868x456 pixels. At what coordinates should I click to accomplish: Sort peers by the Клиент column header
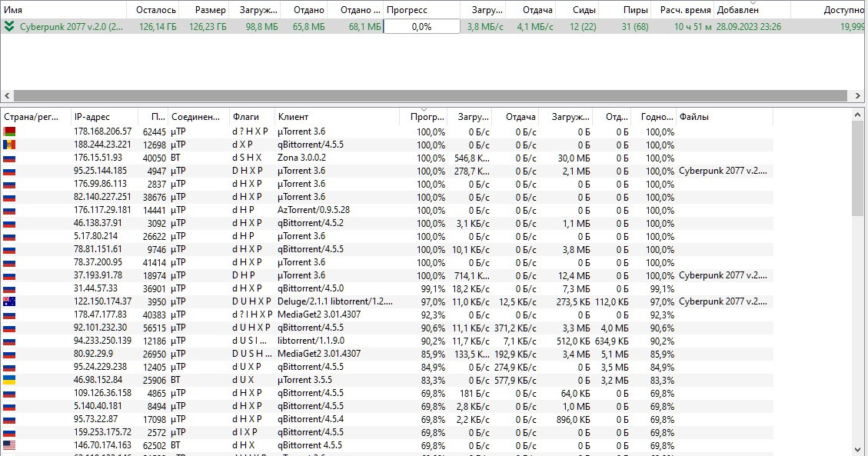pos(337,117)
